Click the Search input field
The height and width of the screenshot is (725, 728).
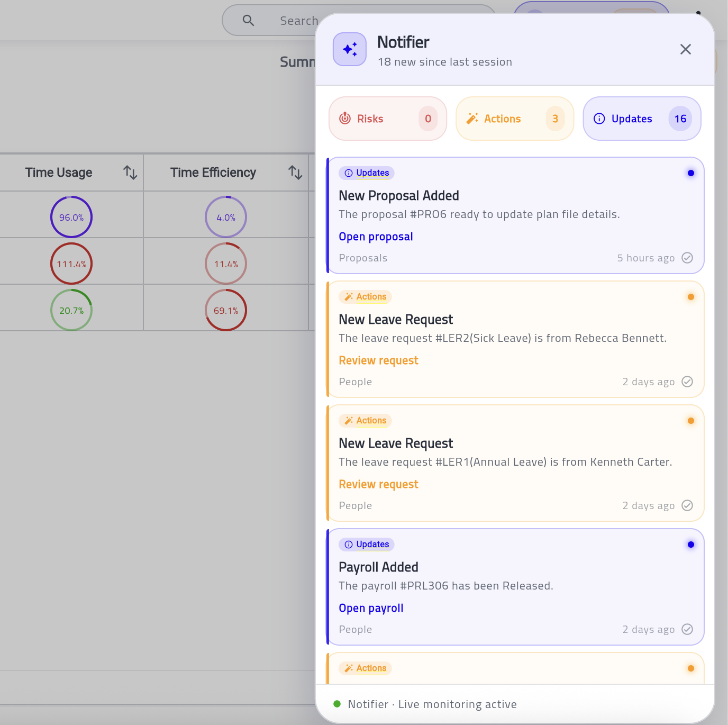click(x=297, y=21)
